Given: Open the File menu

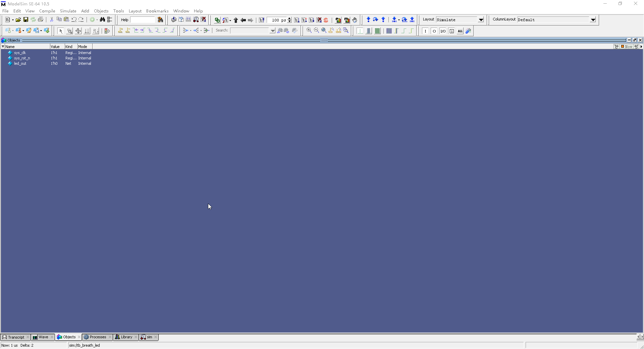Looking at the screenshot, I should [5, 11].
